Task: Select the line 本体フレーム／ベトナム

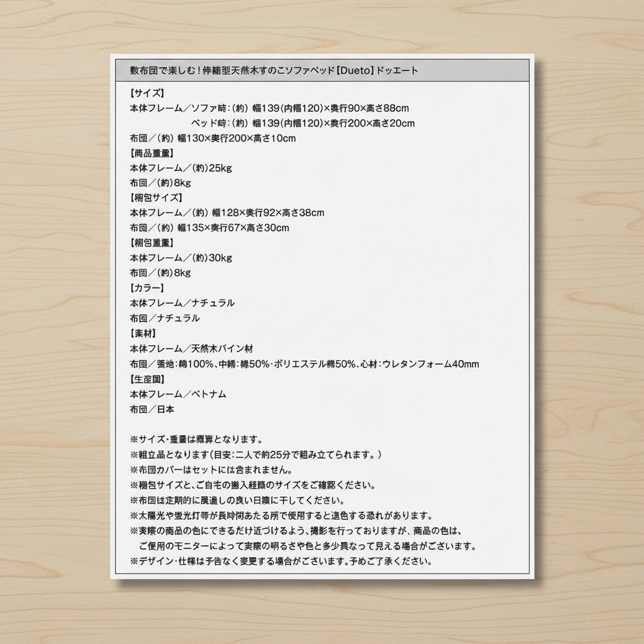Action: (x=178, y=394)
